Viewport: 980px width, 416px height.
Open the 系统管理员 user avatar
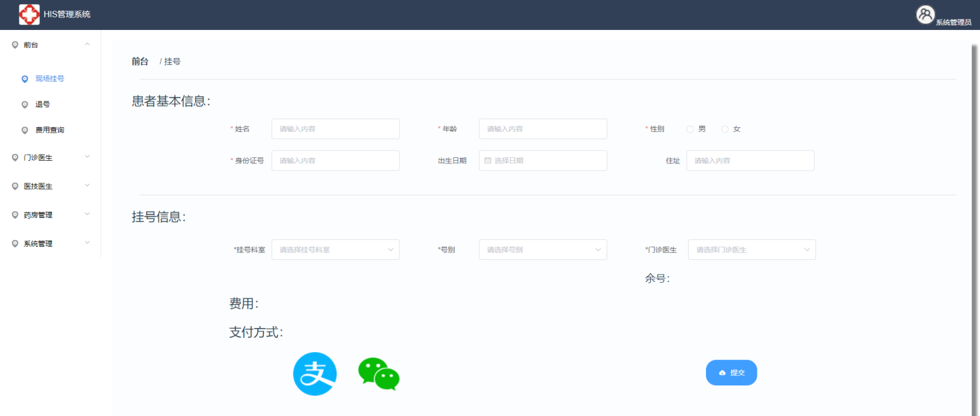click(x=925, y=15)
